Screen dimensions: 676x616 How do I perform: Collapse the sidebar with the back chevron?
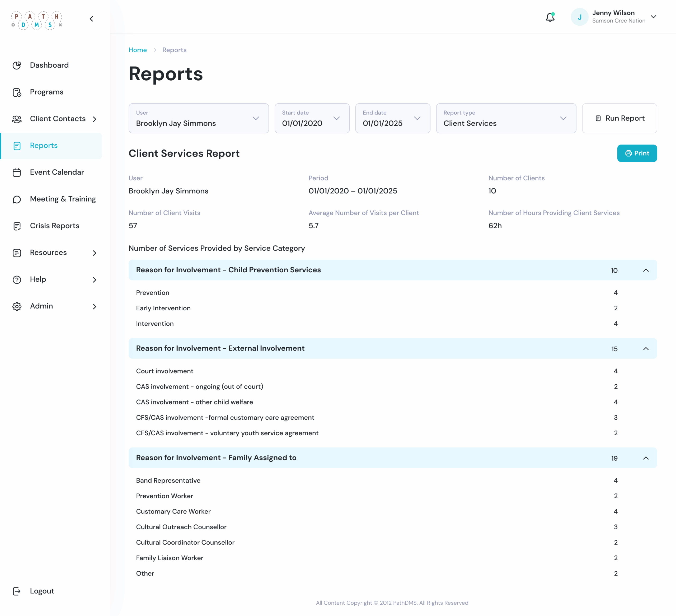91,19
